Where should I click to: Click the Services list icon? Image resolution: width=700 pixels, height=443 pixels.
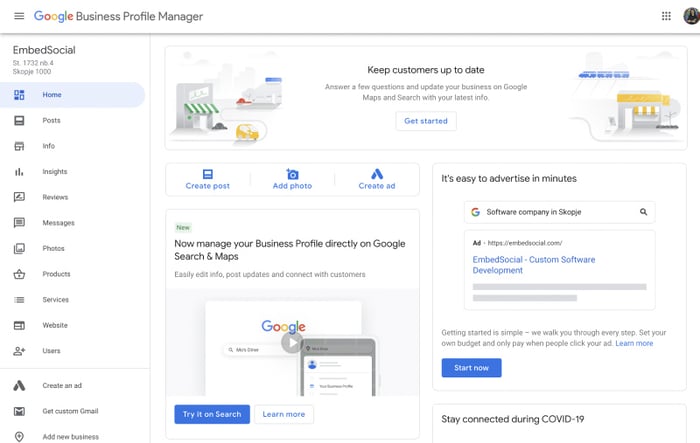point(19,300)
